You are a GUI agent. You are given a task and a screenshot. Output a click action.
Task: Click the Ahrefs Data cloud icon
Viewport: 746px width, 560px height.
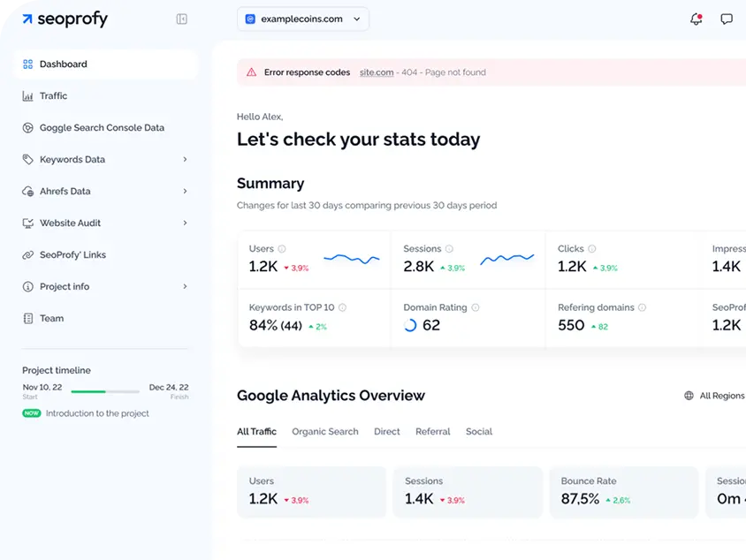[28, 191]
